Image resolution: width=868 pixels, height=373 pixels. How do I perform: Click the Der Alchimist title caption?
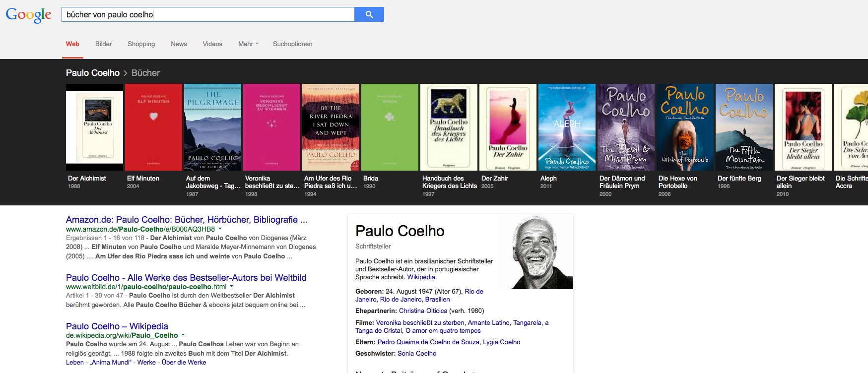[x=87, y=178]
